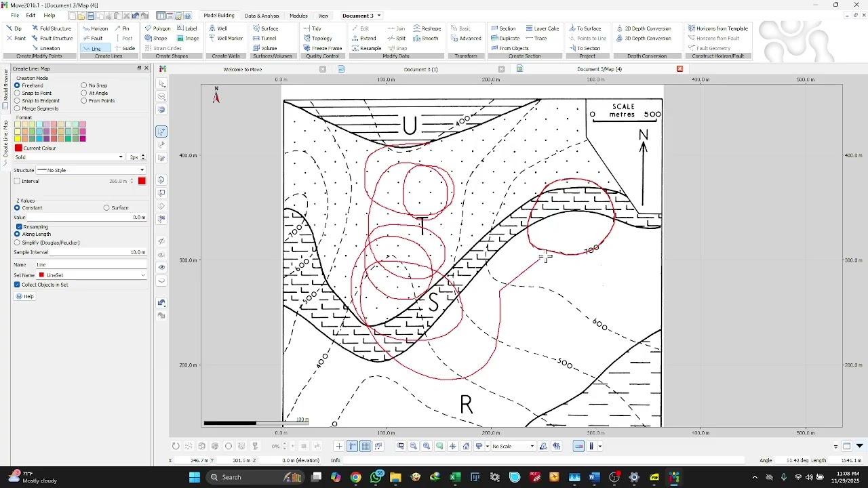Select Snap to Endpoint mode

point(37,100)
